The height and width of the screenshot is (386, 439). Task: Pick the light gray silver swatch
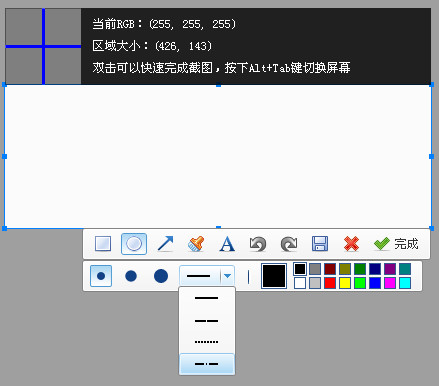pos(315,283)
